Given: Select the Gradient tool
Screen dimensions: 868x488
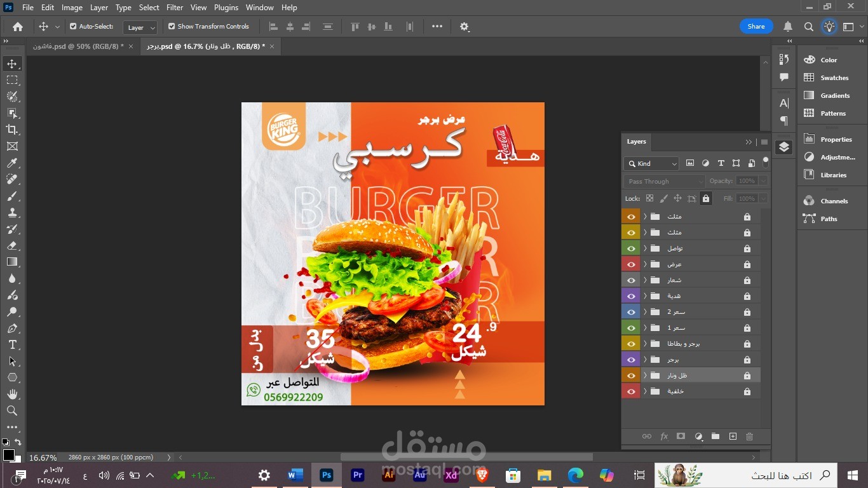Looking at the screenshot, I should click(x=12, y=262).
